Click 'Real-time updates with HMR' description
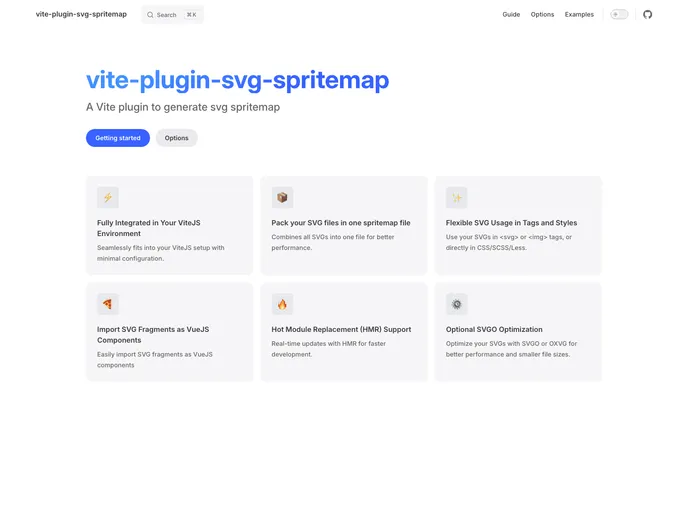Screen dimensions: 688x512 [x=329, y=349]
